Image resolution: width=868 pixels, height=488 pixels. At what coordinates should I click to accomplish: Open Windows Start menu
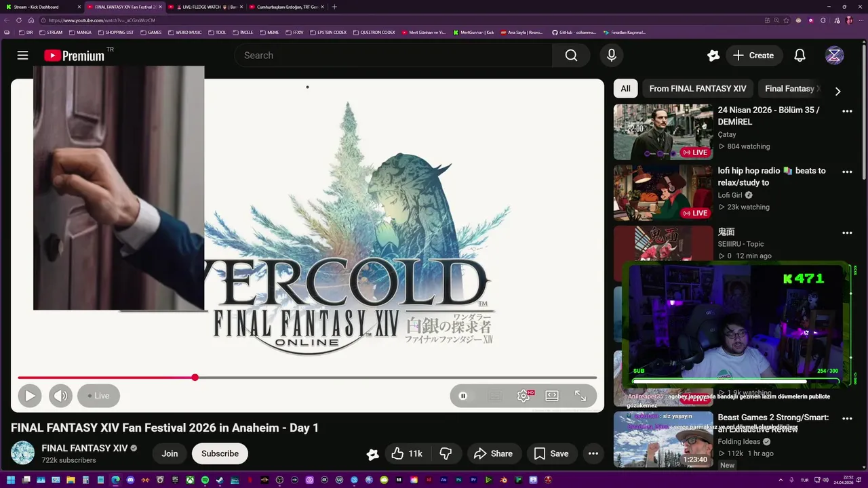click(10, 480)
